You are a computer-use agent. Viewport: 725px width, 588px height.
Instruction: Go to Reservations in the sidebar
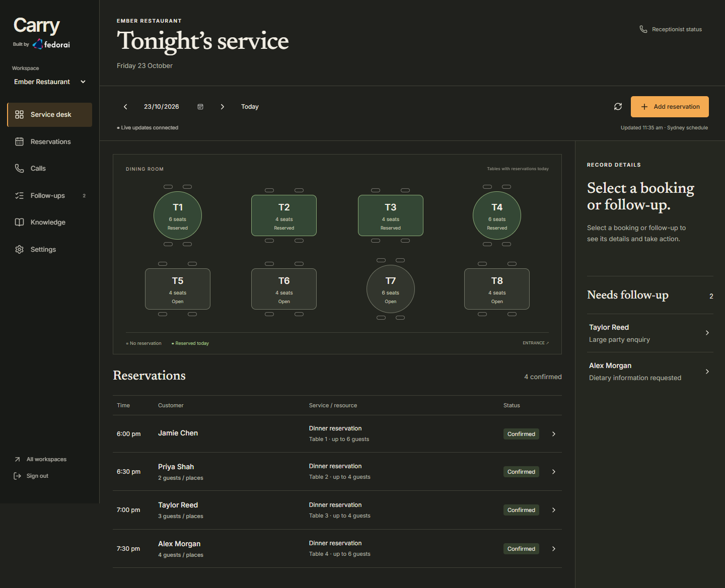pos(50,142)
